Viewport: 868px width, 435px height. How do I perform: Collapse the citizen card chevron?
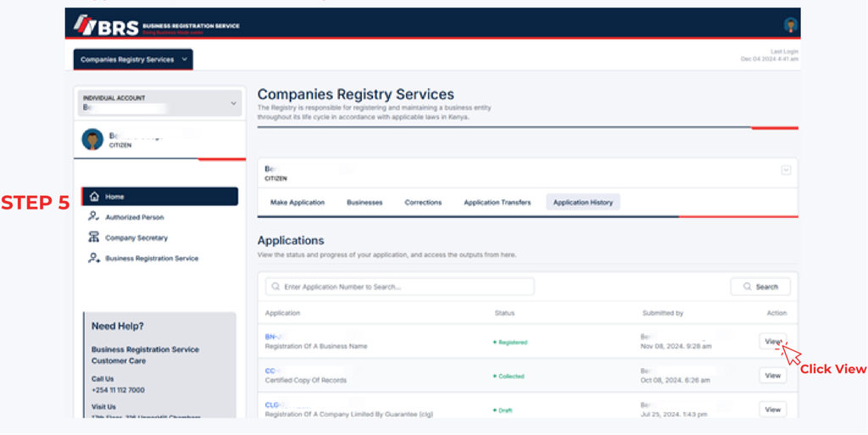pyautogui.click(x=786, y=170)
